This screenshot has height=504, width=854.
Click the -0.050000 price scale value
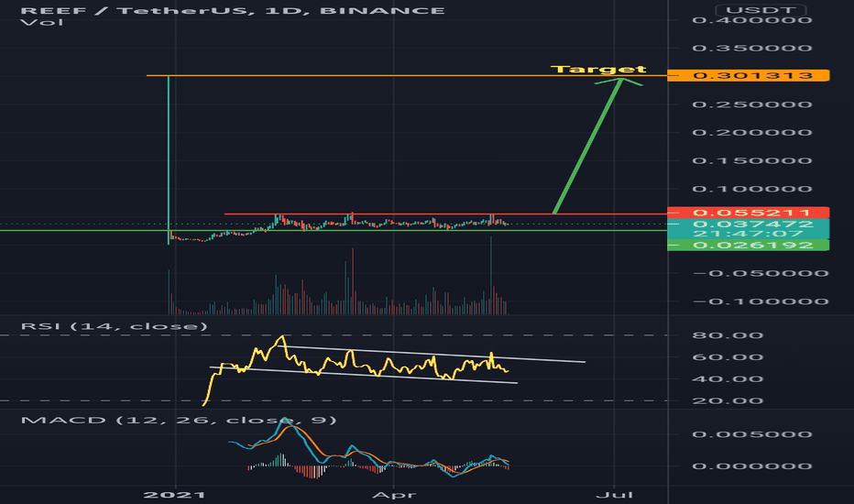coord(761,273)
